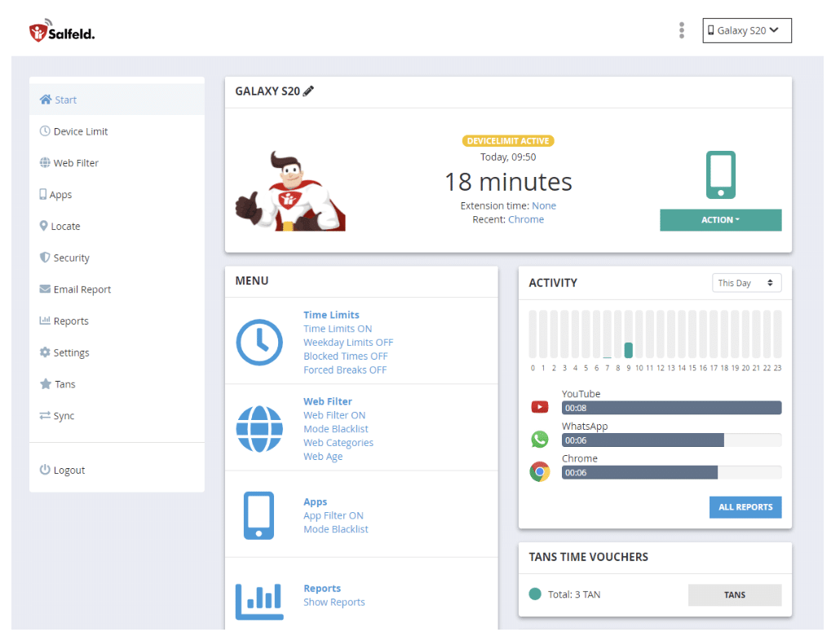The width and height of the screenshot is (840, 641).
Task: Click the Extension time None link
Action: (x=544, y=206)
